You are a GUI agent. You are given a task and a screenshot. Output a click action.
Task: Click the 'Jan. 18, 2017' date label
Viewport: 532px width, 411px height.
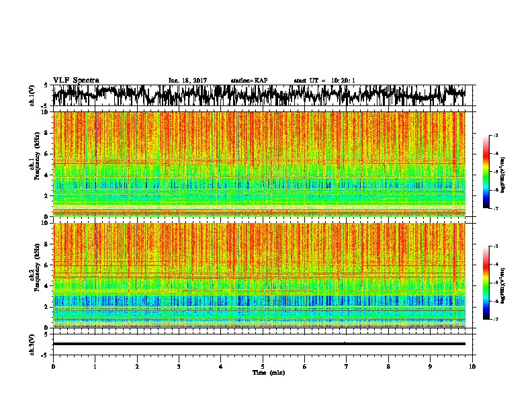(187, 81)
